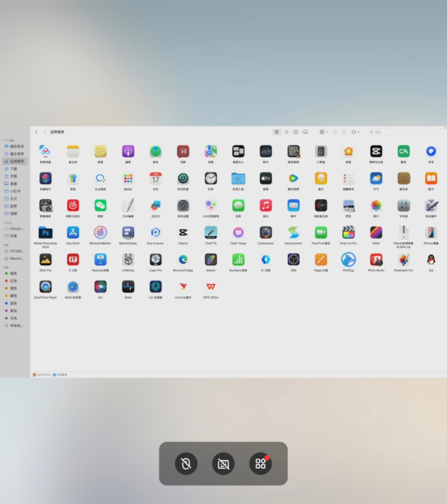The width and height of the screenshot is (447, 504).
Task: Open Logic Pro app
Action: point(156,259)
